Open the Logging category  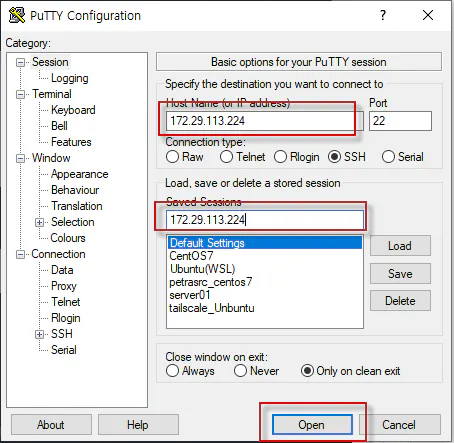click(x=70, y=78)
